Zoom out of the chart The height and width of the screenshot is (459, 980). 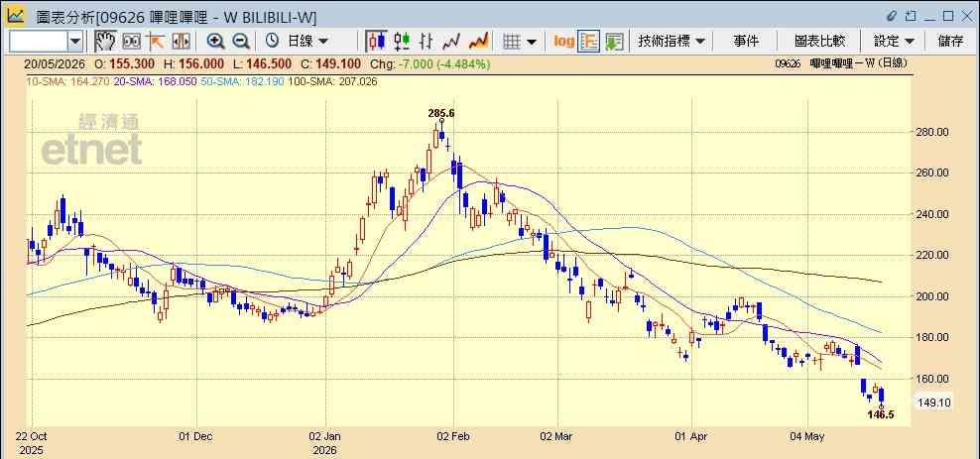click(x=241, y=42)
